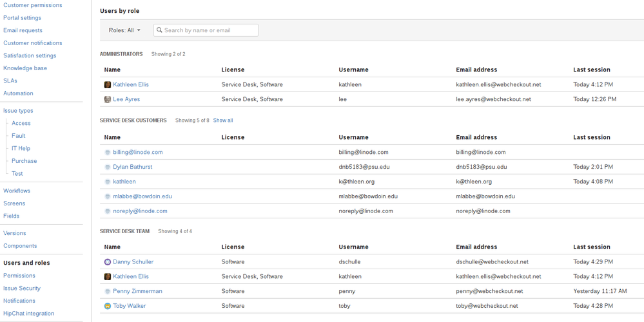
Task: Open Fields in sidebar
Action: click(x=11, y=216)
